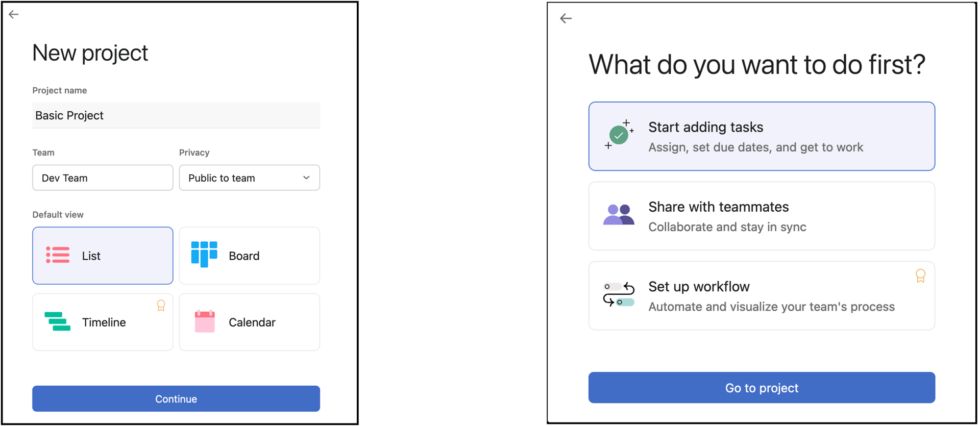Click the red List view icon

tap(58, 255)
